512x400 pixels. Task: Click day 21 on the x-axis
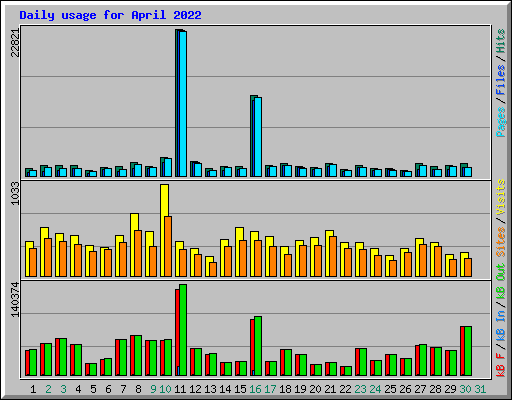(330, 389)
